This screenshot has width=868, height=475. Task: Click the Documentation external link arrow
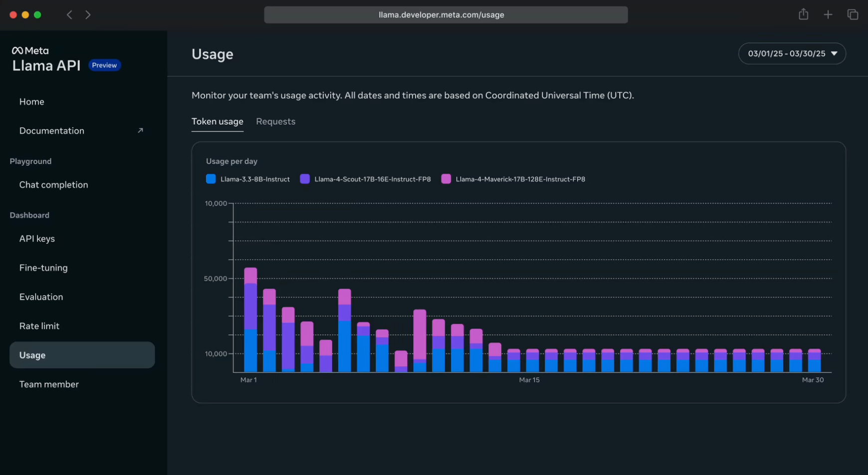coord(140,131)
